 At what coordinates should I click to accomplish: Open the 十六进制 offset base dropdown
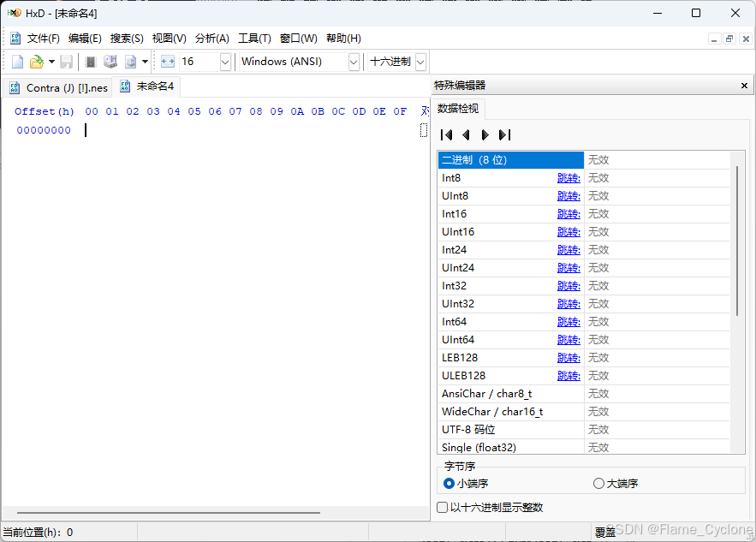pos(419,61)
